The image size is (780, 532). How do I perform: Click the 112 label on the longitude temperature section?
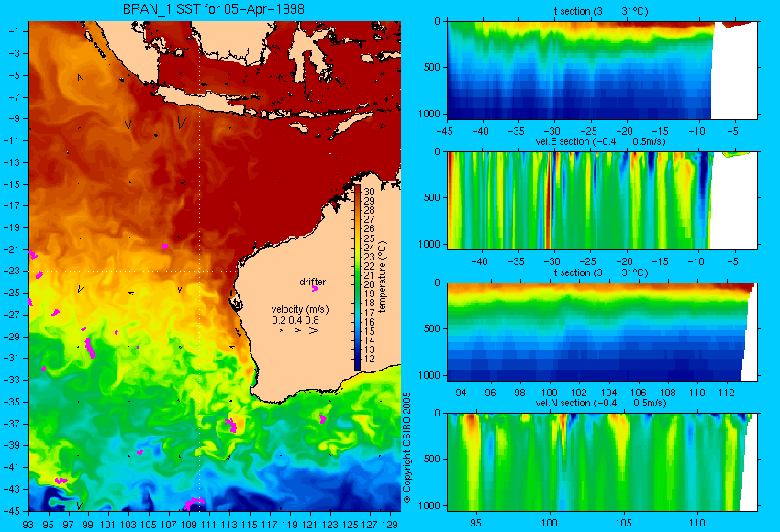click(x=726, y=393)
